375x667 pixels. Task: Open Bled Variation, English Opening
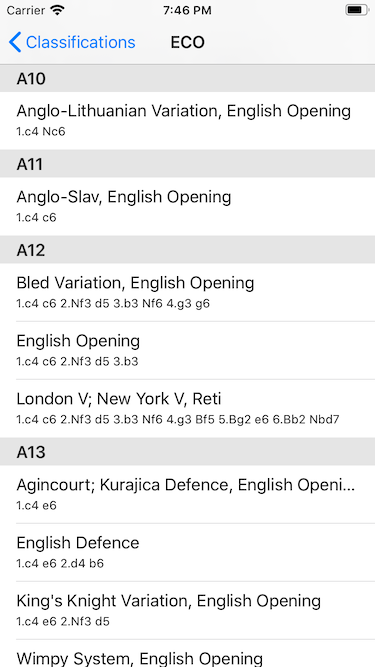pos(188,292)
